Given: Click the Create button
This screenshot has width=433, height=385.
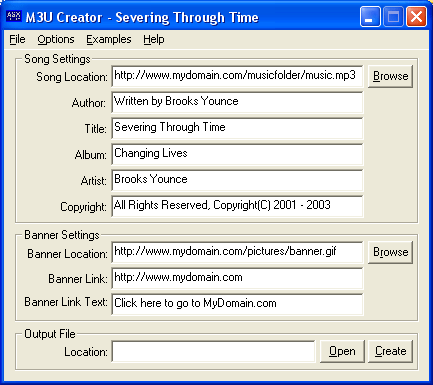Looking at the screenshot, I should 390,351.
